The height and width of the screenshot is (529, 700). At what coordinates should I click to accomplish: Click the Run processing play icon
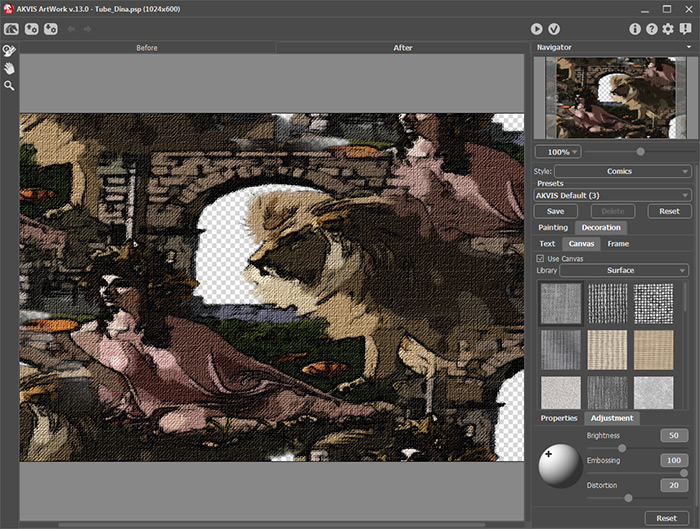pos(537,29)
